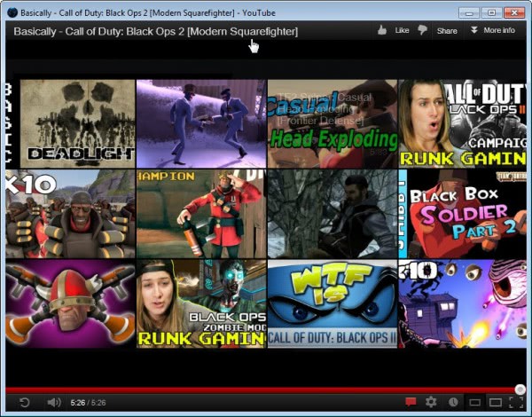
Task: Switch to the small player size
Action: pyautogui.click(x=474, y=403)
